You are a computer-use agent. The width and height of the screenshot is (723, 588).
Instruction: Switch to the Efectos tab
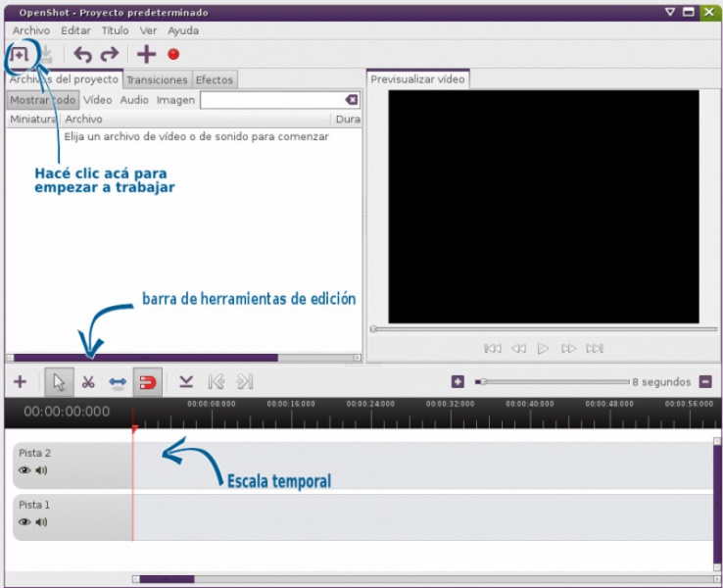214,79
